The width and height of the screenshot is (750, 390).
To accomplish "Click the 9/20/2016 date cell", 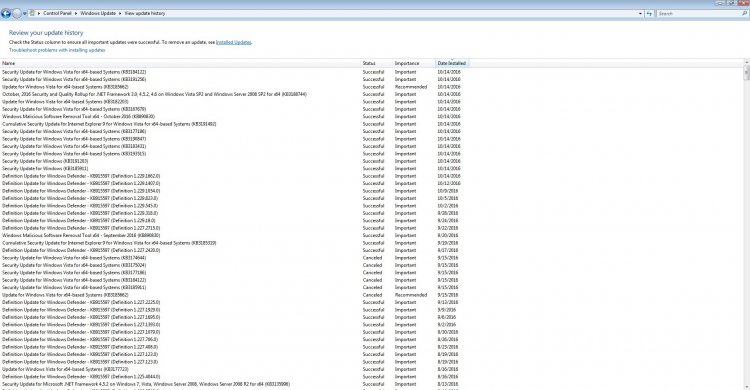I will click(x=447, y=235).
